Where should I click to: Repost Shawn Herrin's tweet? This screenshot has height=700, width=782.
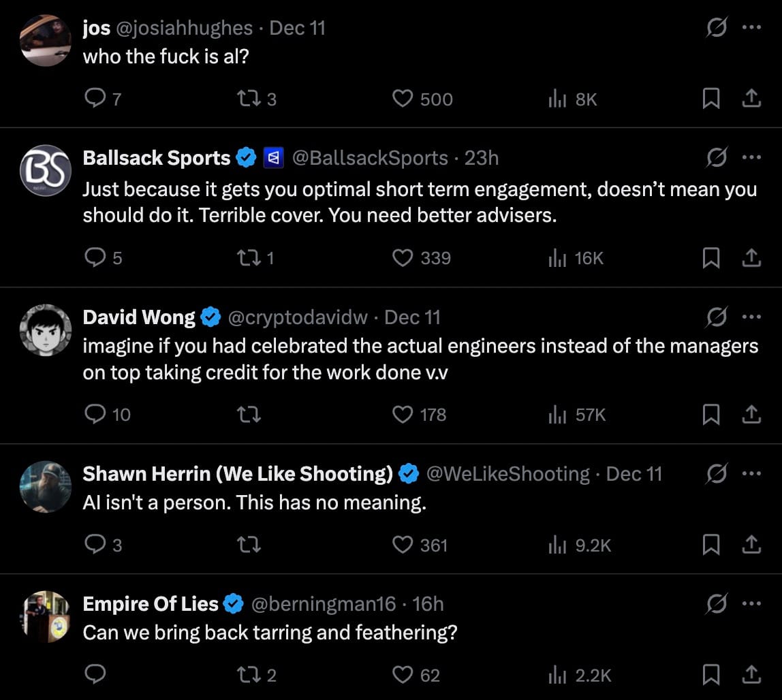point(247,545)
